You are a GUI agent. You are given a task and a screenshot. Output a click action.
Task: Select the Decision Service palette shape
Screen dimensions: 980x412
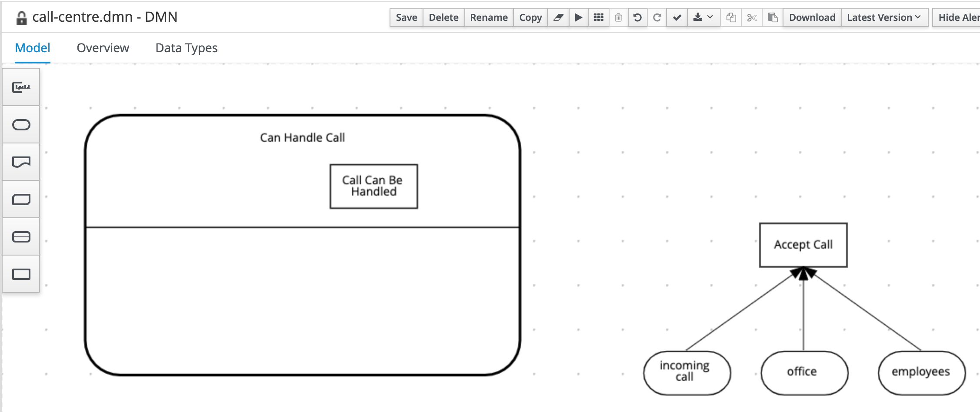(x=21, y=237)
